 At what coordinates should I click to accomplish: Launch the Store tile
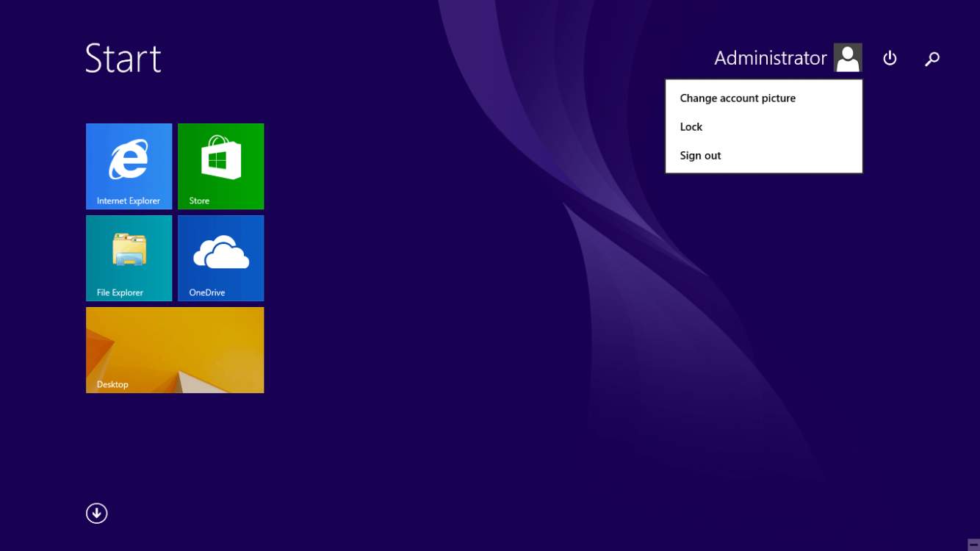point(221,166)
